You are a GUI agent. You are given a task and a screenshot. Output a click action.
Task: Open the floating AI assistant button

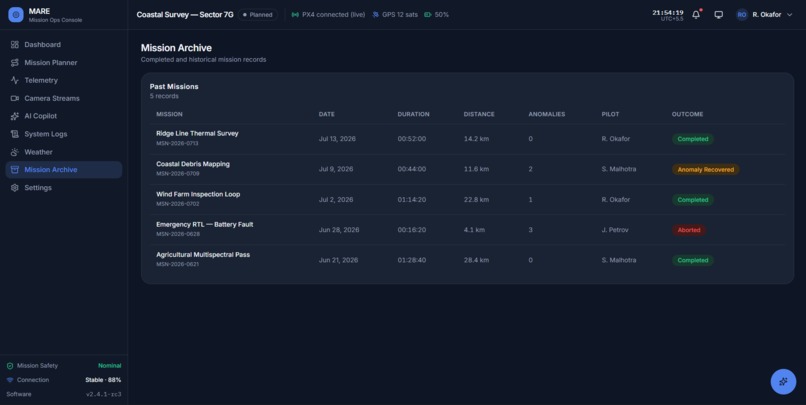[783, 381]
